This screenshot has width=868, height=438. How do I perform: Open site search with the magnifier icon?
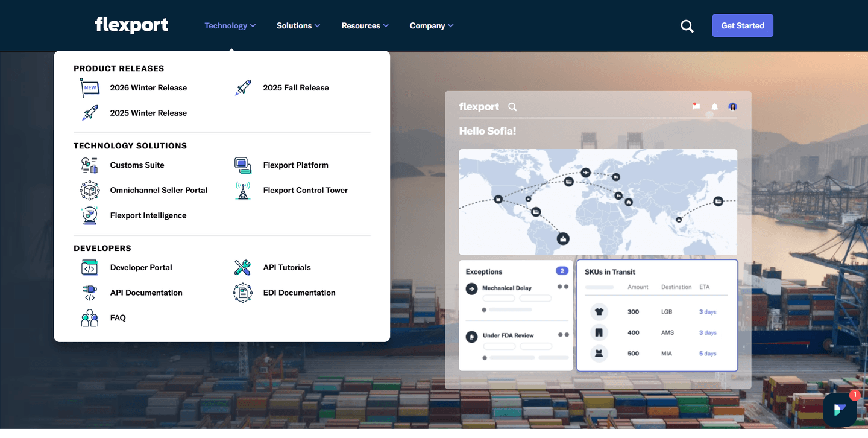[687, 26]
